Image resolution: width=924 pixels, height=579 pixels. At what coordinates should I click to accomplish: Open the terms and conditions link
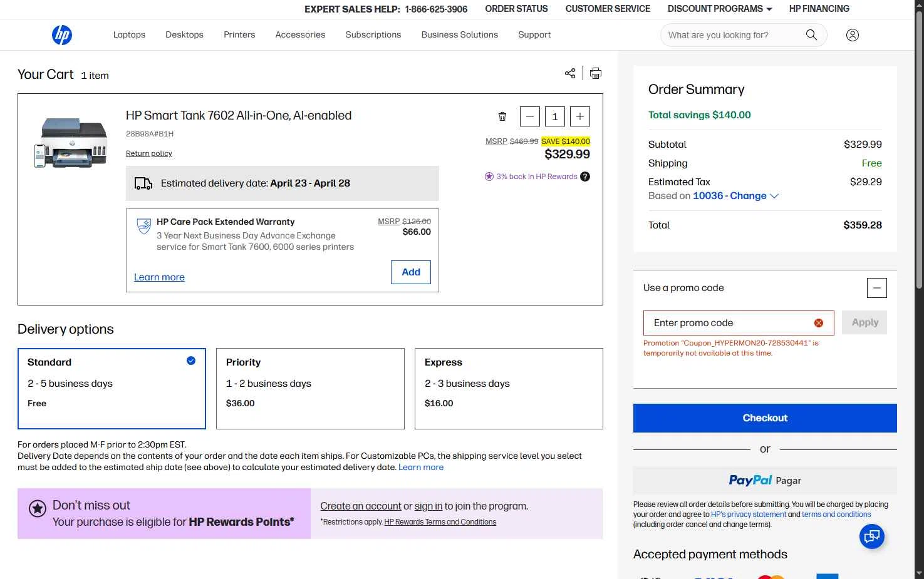836,515
